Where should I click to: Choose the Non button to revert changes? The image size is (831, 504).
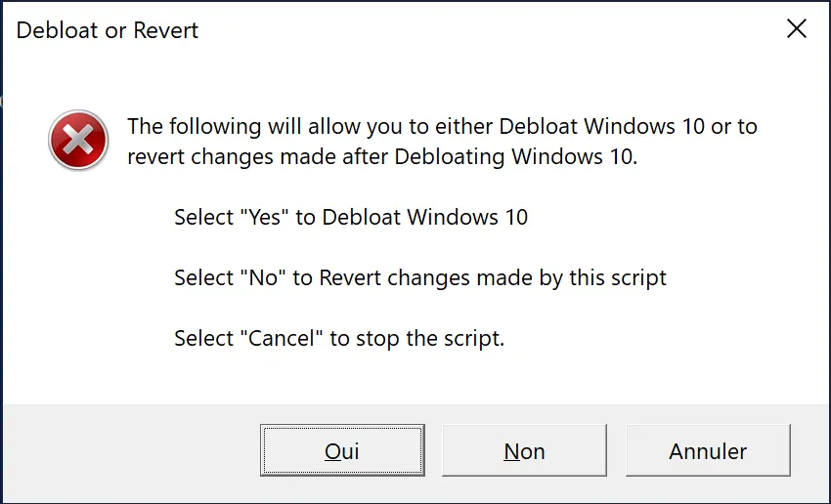[x=524, y=450]
